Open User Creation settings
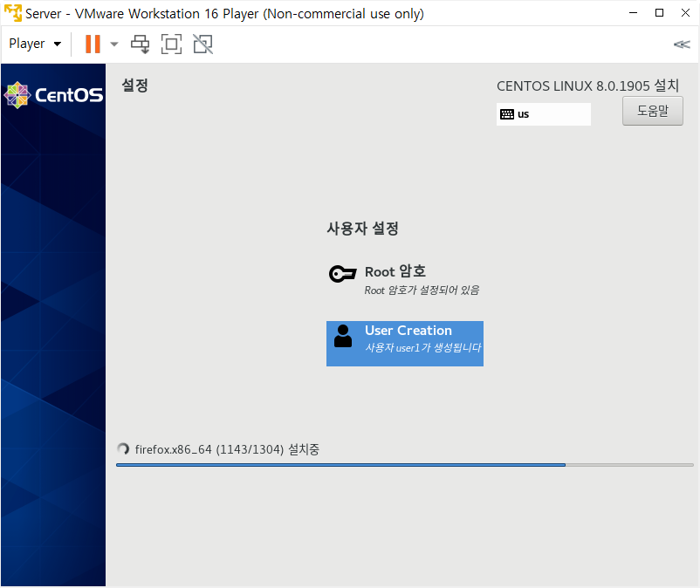 404,344
